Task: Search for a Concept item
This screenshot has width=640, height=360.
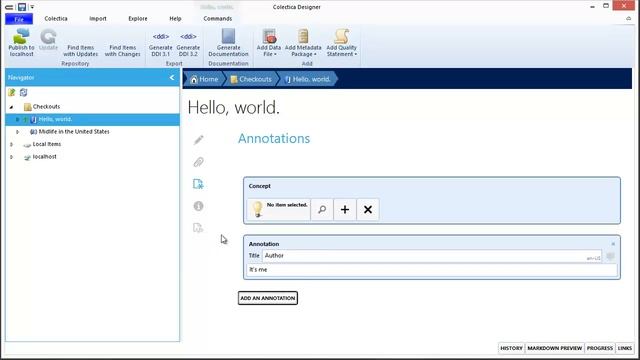Action: tap(322, 209)
